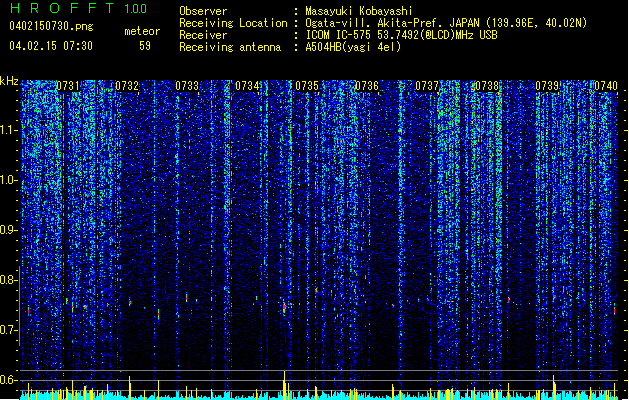Click the tallest yellow intensity spike near 0735

[x=284, y=385]
